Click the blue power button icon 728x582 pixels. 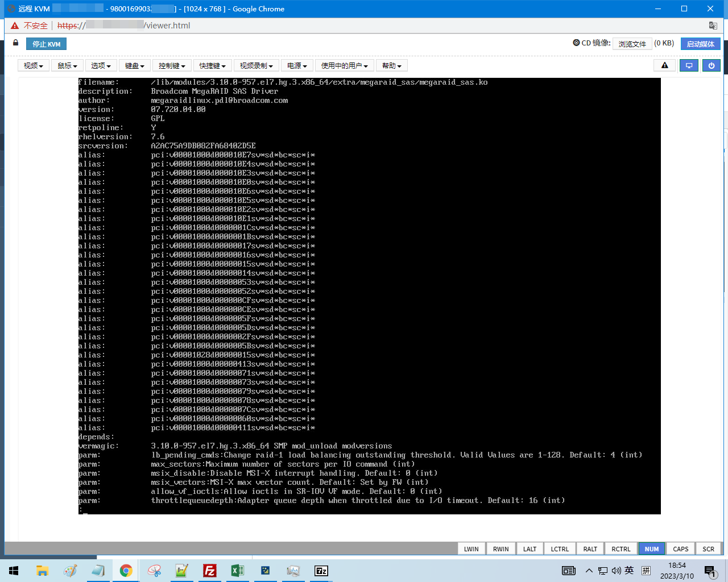pyautogui.click(x=711, y=66)
